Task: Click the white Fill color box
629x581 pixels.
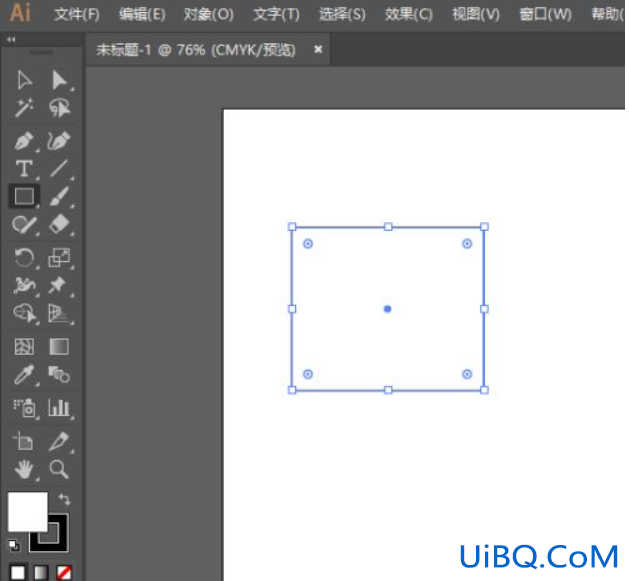Action: pos(28,512)
